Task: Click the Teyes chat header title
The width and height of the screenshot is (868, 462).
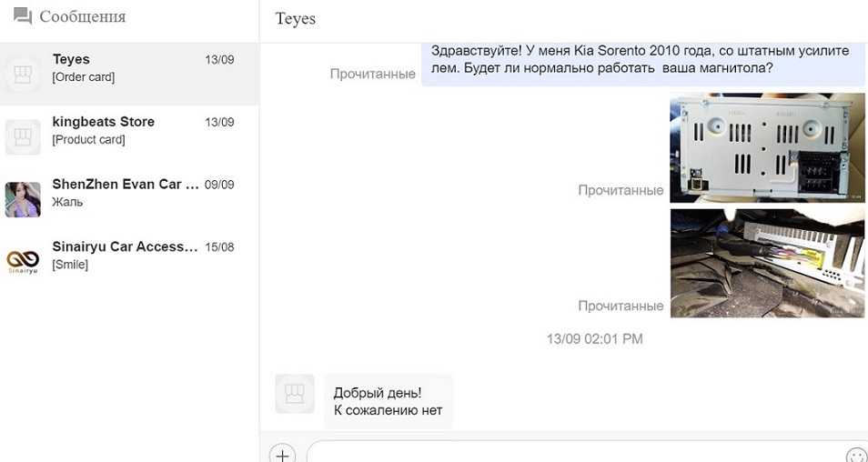Action: click(296, 19)
